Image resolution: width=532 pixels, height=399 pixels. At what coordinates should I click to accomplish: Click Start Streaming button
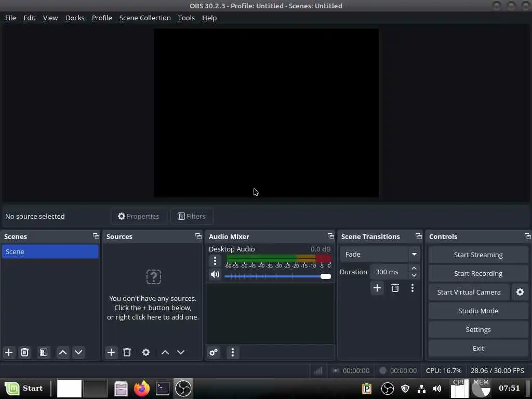coord(478,255)
